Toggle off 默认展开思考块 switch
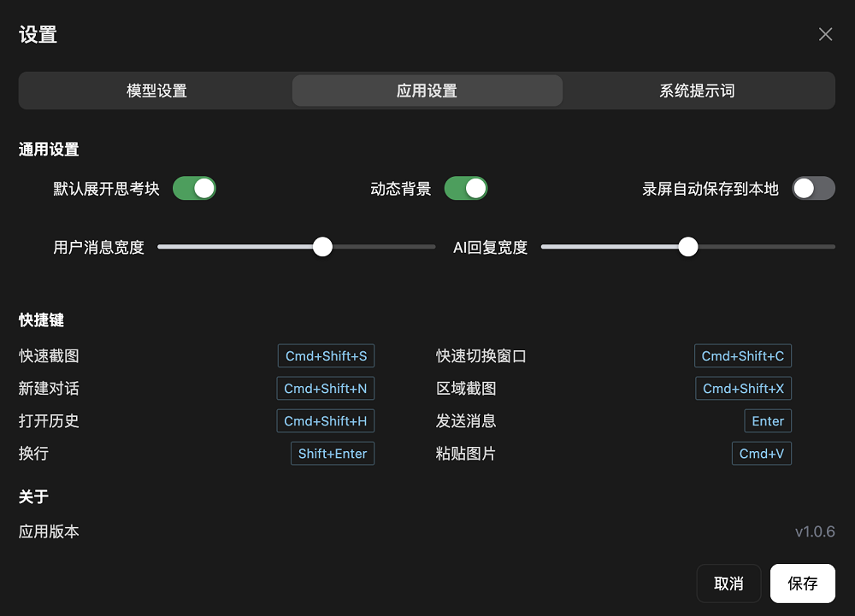Image resolution: width=855 pixels, height=616 pixels. pyautogui.click(x=194, y=188)
